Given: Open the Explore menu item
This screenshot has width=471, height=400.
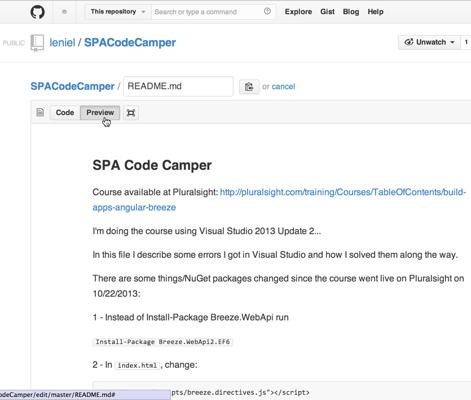Looking at the screenshot, I should point(298,12).
